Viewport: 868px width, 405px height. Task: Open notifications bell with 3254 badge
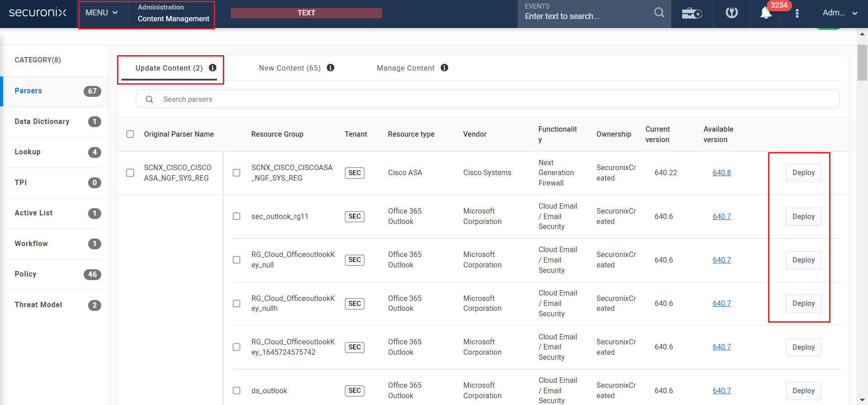[x=766, y=13]
